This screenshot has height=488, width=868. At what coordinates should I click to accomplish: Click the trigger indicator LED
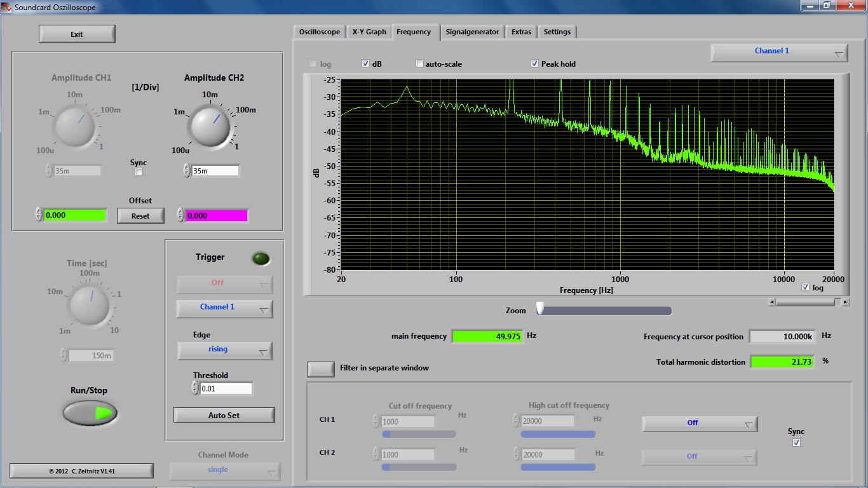[261, 259]
